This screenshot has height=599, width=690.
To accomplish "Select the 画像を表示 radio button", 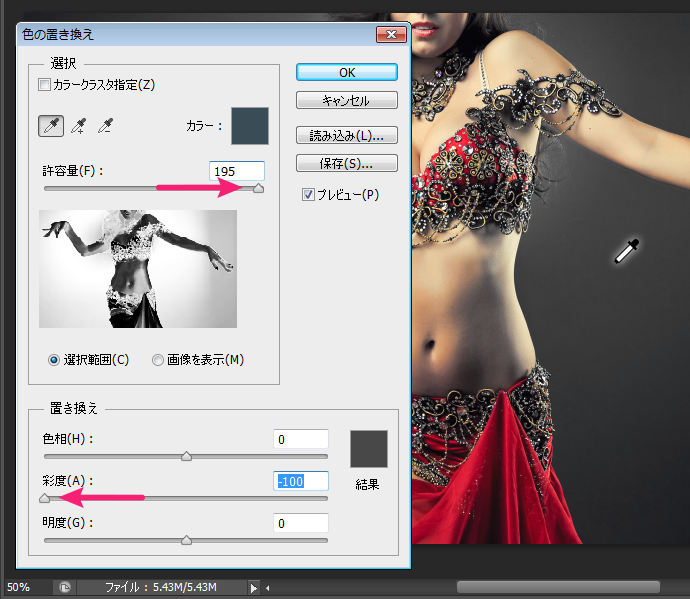I will [158, 360].
